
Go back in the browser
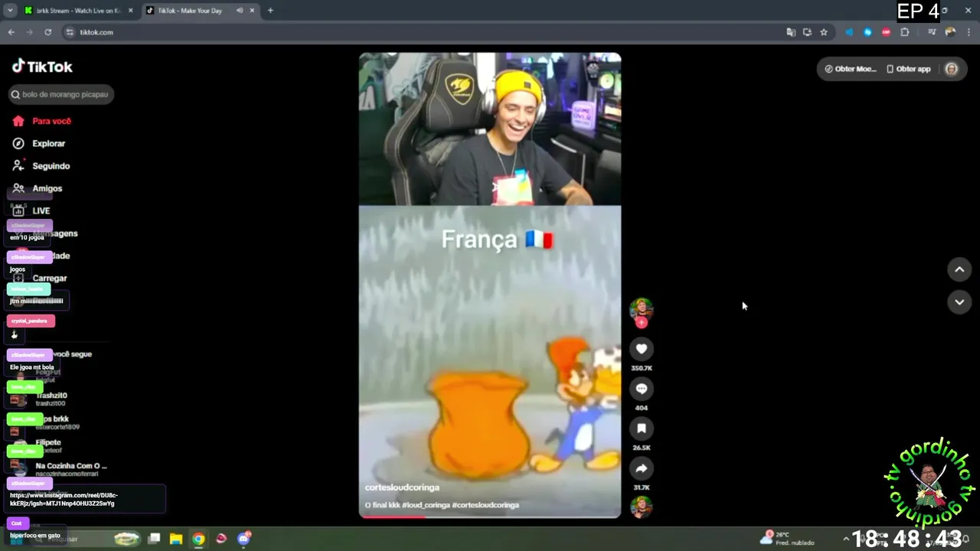(x=11, y=32)
